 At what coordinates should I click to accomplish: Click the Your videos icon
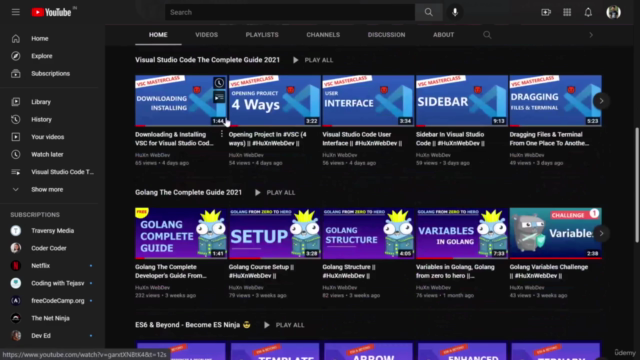pyautogui.click(x=16, y=137)
